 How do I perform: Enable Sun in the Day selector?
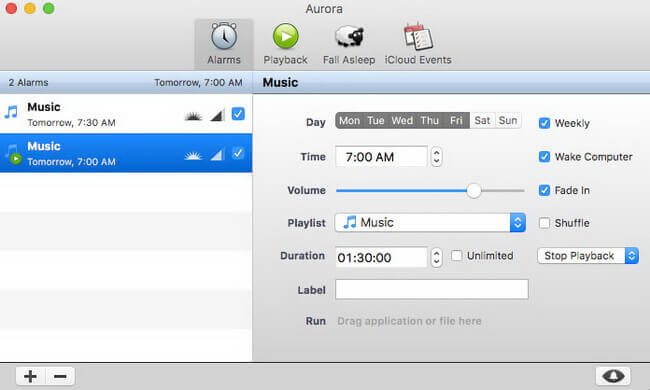tap(508, 121)
